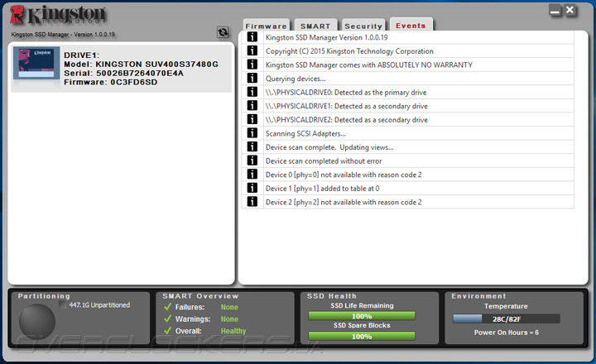
Task: Open the Firmware tab
Action: [x=266, y=26]
